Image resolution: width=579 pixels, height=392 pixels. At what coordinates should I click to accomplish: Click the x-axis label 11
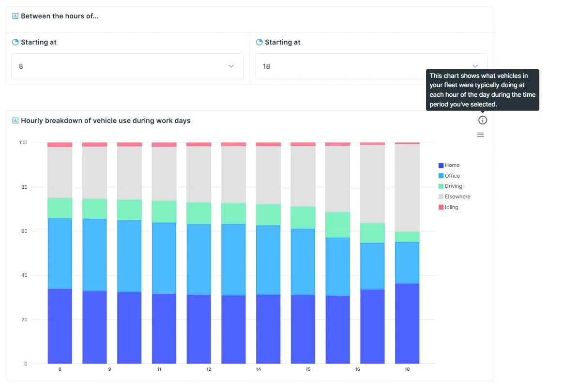tap(159, 369)
